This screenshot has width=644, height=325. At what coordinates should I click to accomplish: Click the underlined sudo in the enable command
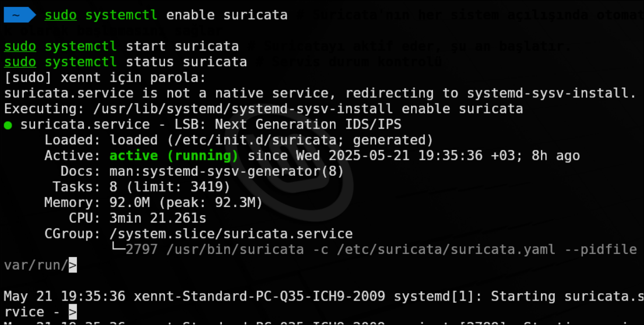coord(60,15)
